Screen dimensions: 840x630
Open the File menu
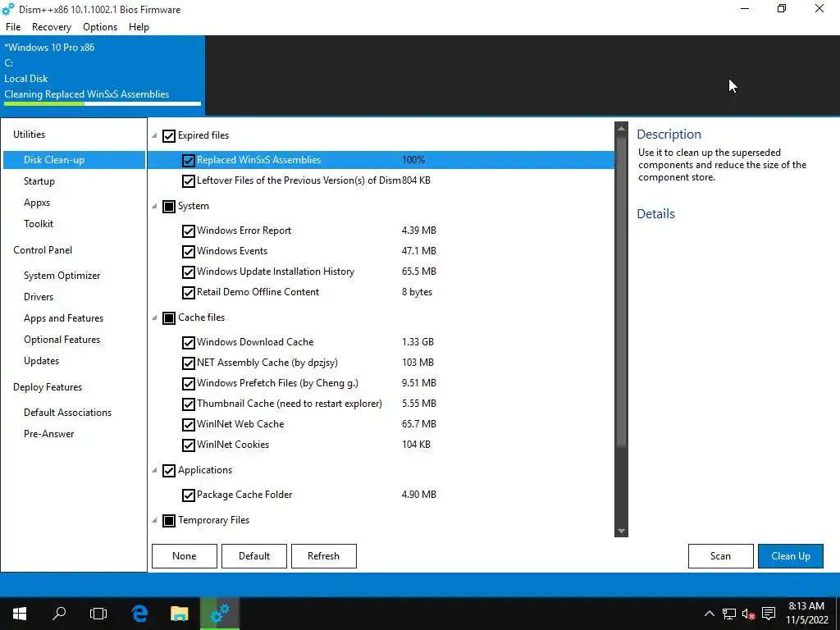(13, 27)
